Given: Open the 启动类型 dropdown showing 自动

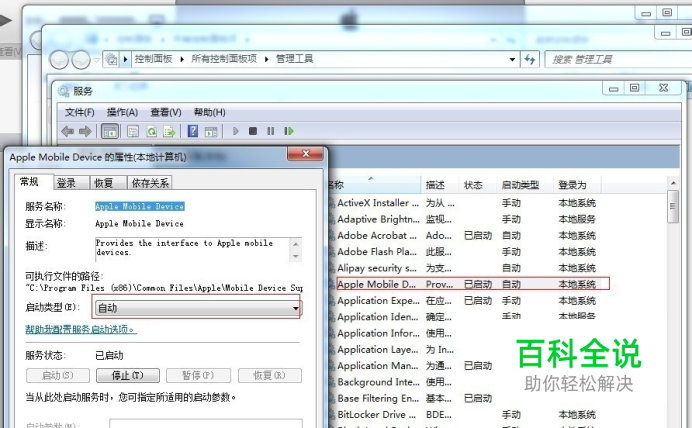Looking at the screenshot, I should tap(197, 308).
